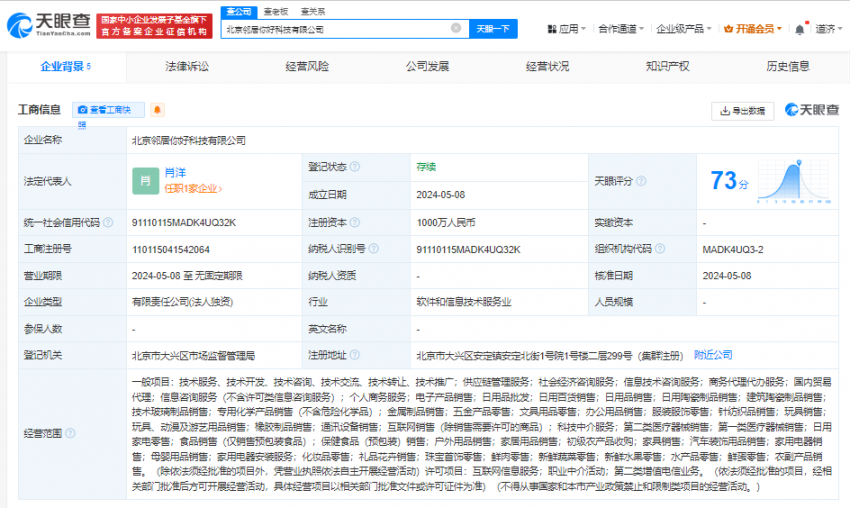Click organization code MADK4UQ3-2
This screenshot has width=850, height=508.
733,249
